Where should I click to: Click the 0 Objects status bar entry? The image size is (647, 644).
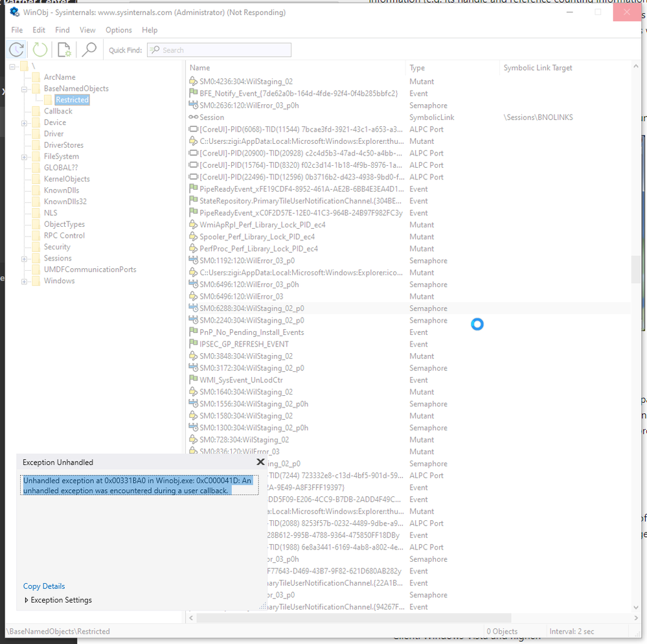(502, 631)
